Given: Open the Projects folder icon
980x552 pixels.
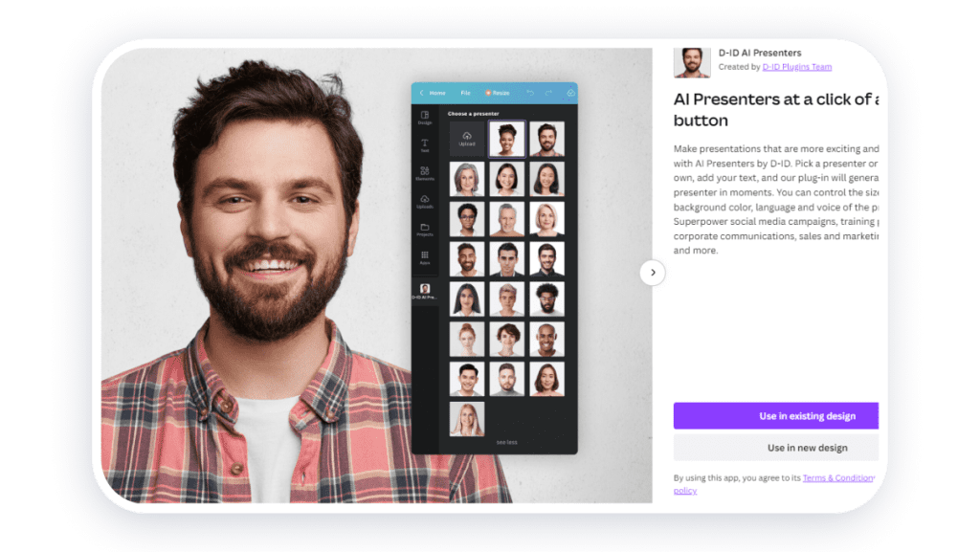Looking at the screenshot, I should [x=425, y=230].
